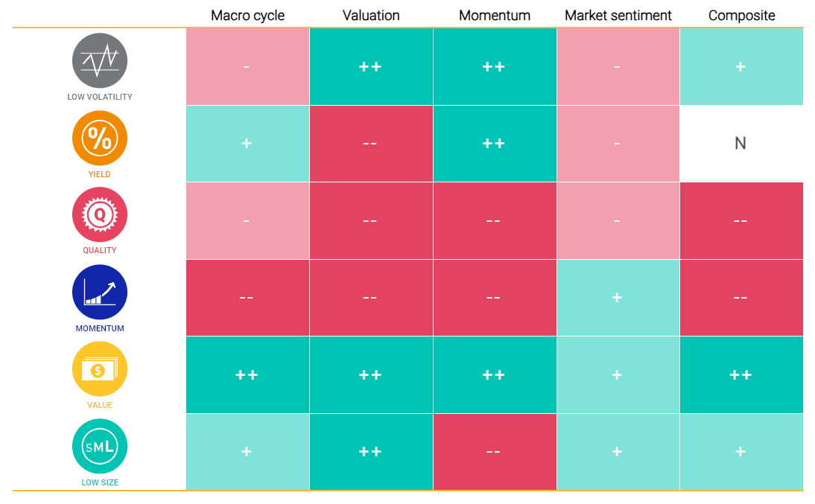Click the LOW SIZE text label

point(100,482)
